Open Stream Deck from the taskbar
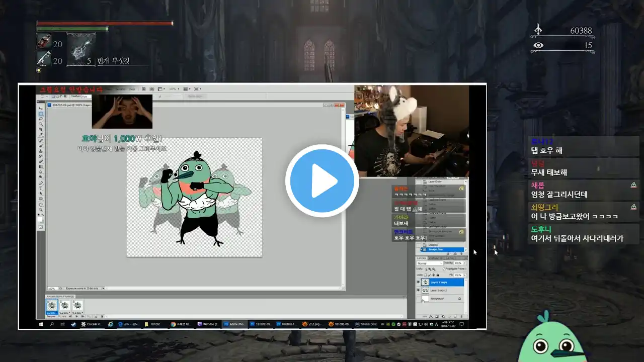This screenshot has height=362, width=644. click(x=366, y=324)
